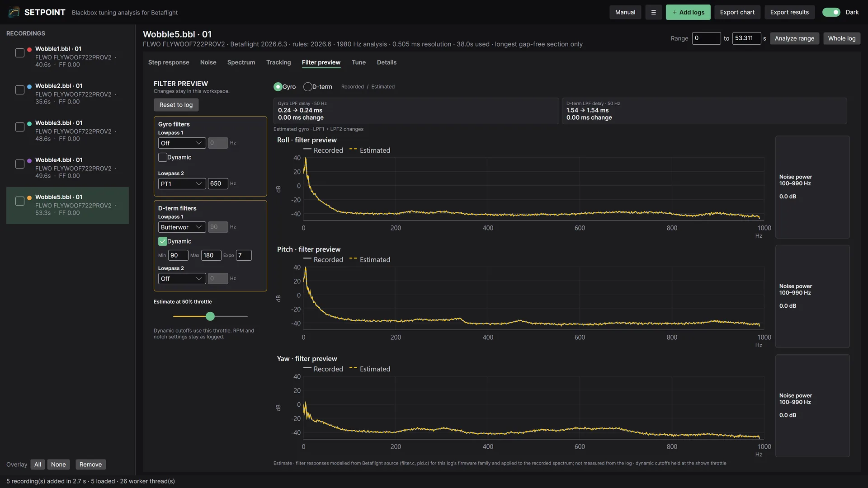This screenshot has height=488, width=868.
Task: Click the Expo field showing 7
Action: pos(244,255)
